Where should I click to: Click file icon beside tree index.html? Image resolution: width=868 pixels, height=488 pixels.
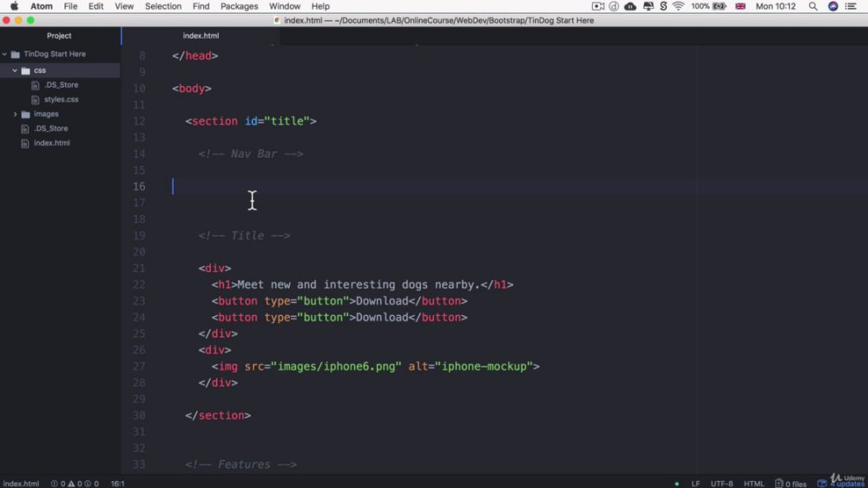click(25, 143)
